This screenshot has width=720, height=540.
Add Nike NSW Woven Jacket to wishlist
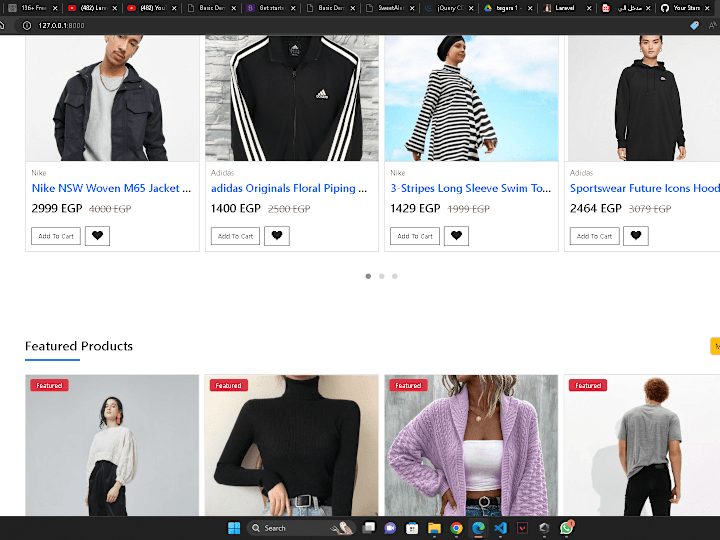coord(97,236)
